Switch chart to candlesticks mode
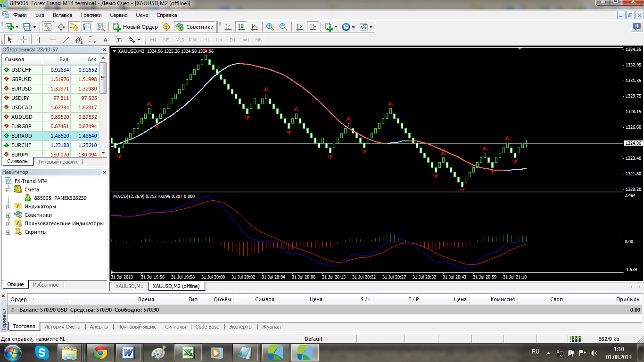 click(x=241, y=27)
